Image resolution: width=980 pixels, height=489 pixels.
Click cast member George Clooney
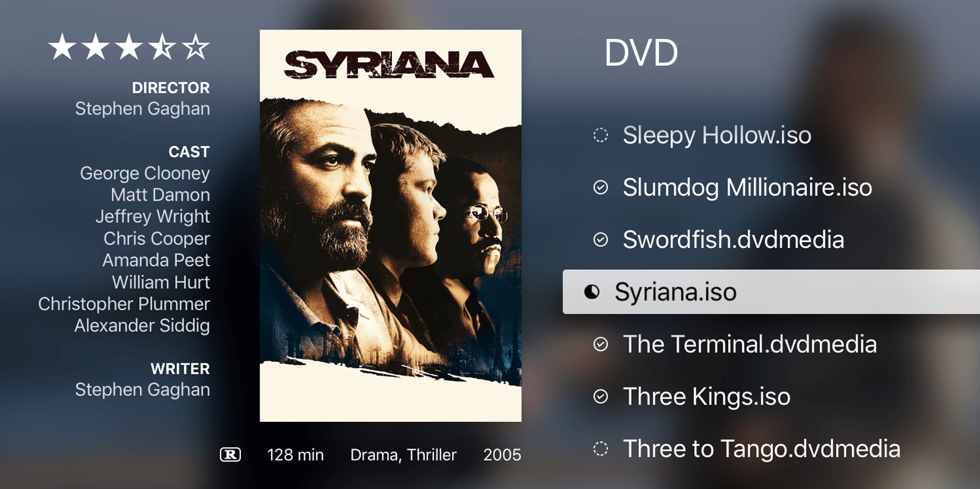click(145, 174)
